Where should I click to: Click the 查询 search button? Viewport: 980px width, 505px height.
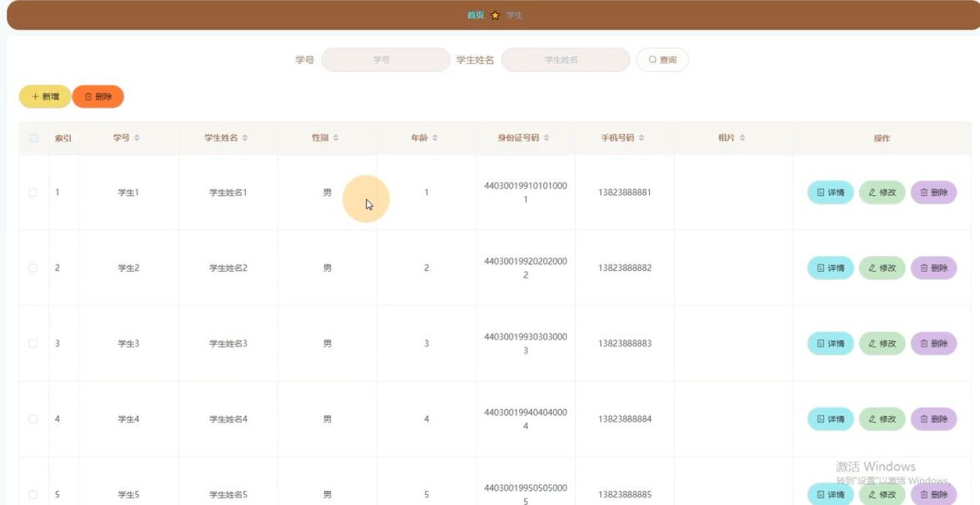662,60
